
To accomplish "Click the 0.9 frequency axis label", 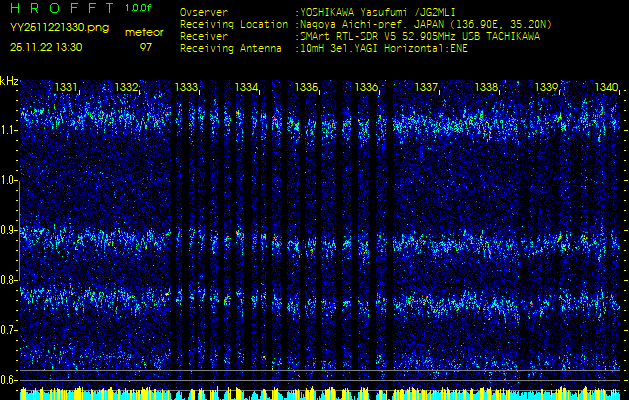I will point(9,230).
